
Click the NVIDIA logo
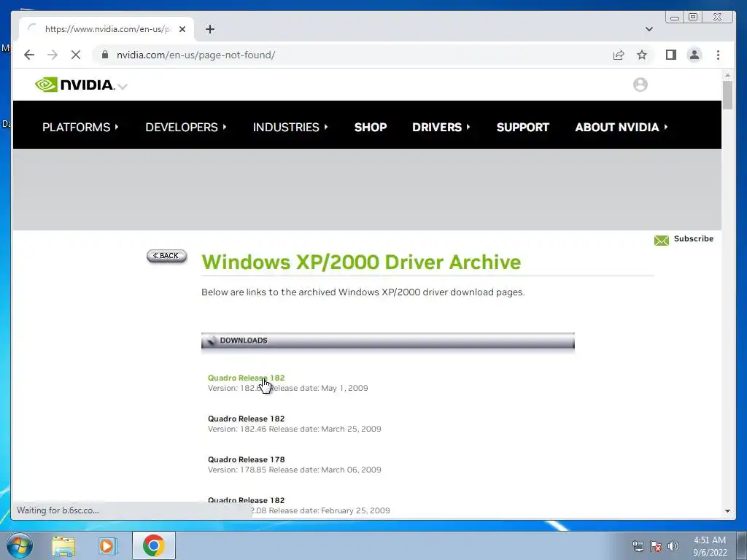click(75, 85)
